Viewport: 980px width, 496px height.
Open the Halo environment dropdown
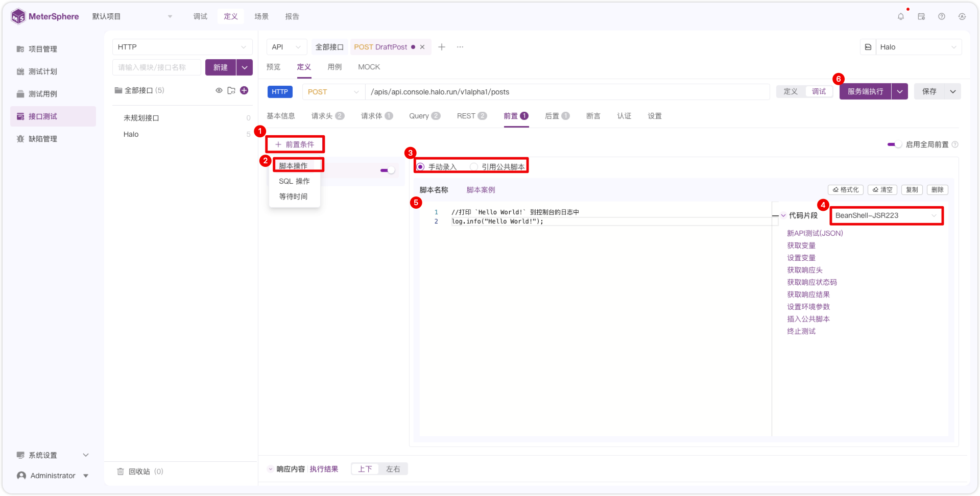point(919,47)
